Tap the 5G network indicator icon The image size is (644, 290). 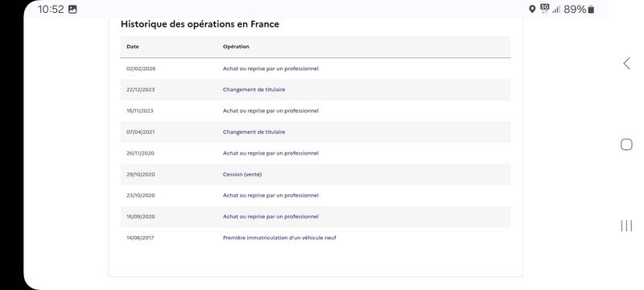[x=545, y=9]
